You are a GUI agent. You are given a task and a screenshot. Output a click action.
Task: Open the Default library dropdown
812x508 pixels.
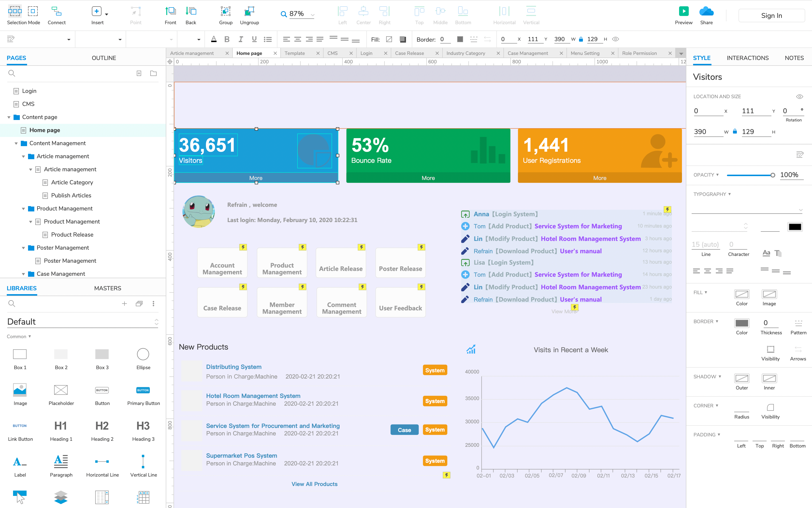83,322
